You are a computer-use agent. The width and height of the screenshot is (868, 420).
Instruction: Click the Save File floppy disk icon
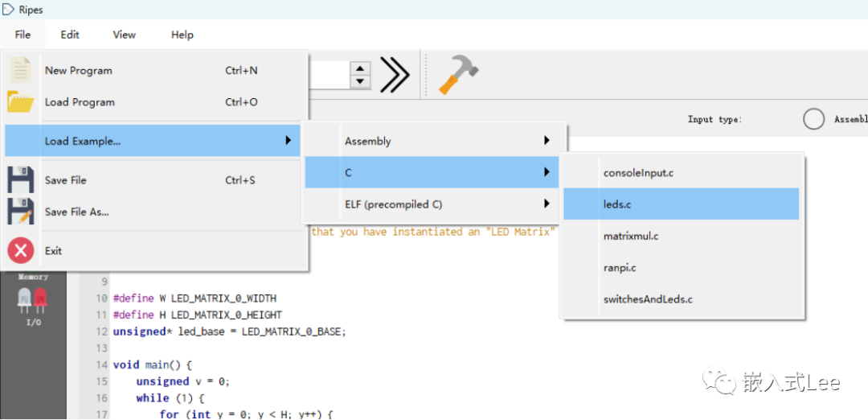[21, 179]
